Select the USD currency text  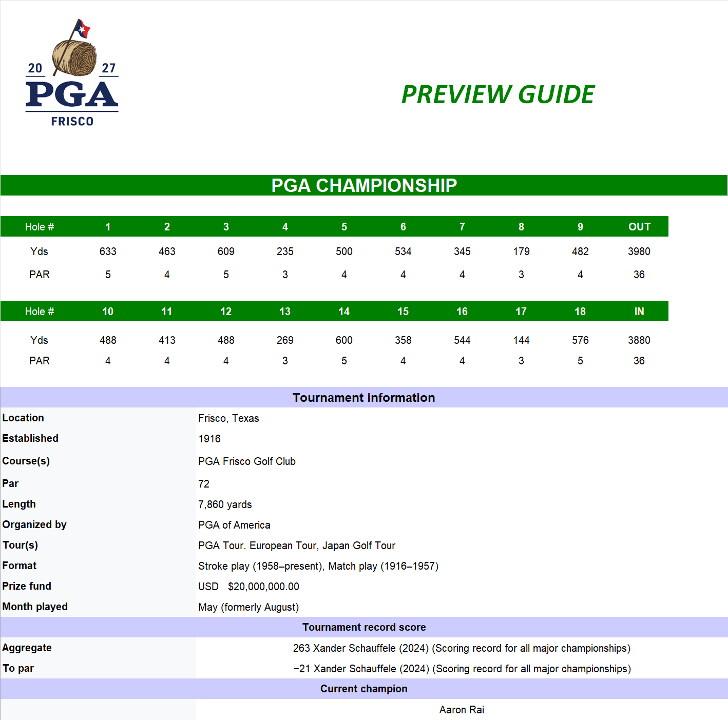[208, 587]
